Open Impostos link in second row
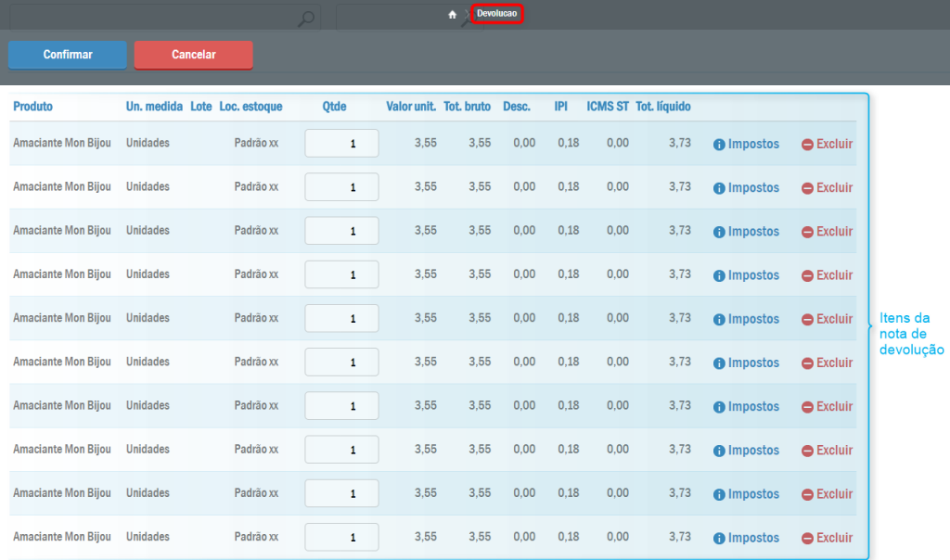The height and width of the screenshot is (560, 950). pos(753,188)
